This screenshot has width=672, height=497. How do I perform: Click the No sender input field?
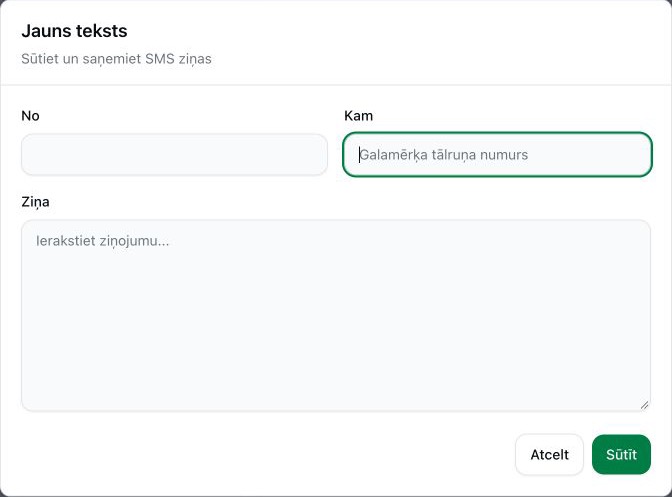(174, 155)
